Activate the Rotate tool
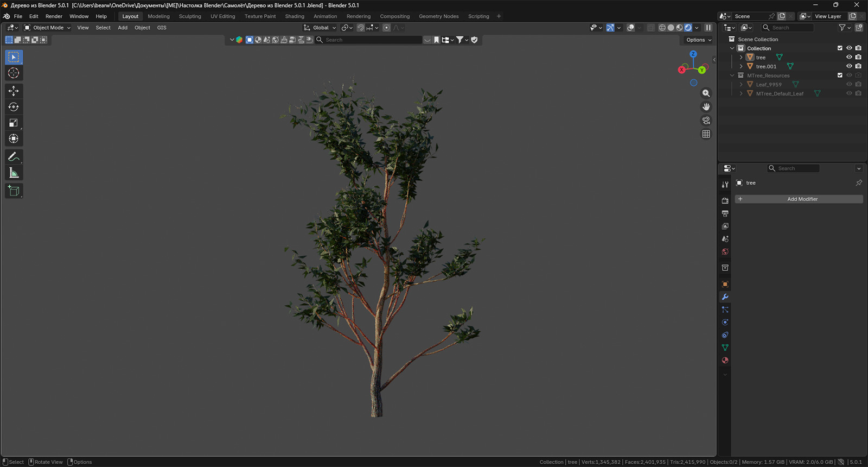 click(x=14, y=107)
